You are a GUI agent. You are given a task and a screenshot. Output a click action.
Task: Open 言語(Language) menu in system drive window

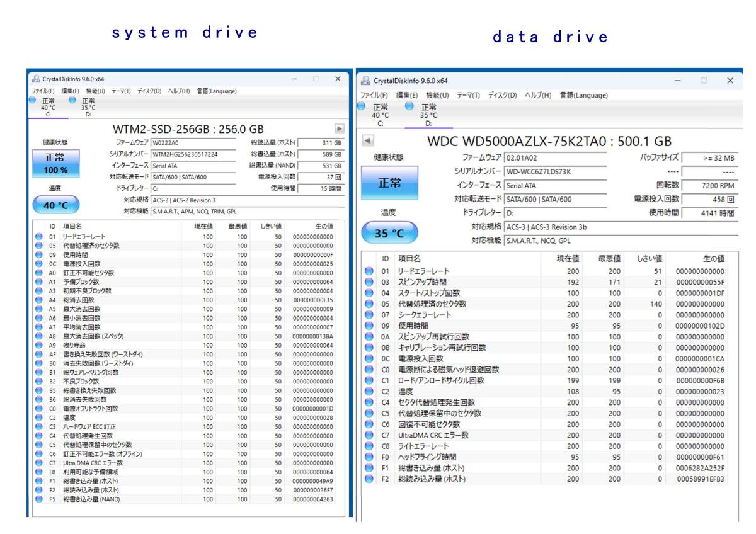click(x=217, y=91)
